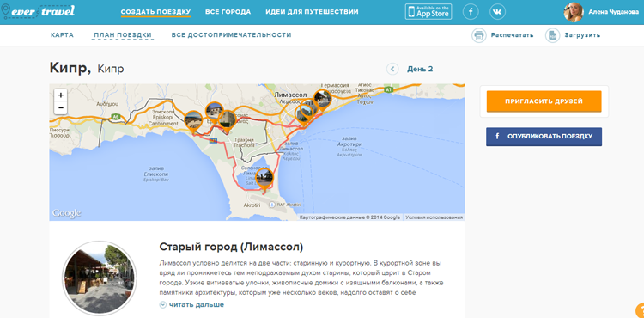The width and height of the screenshot is (644, 318).
Task: Click the Google logo on the map
Action: click(x=66, y=213)
